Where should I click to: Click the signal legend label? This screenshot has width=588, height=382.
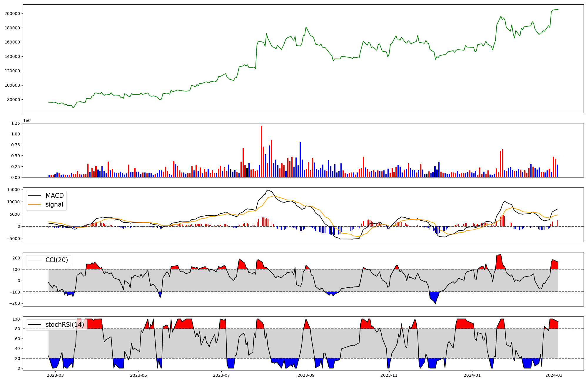coord(54,205)
